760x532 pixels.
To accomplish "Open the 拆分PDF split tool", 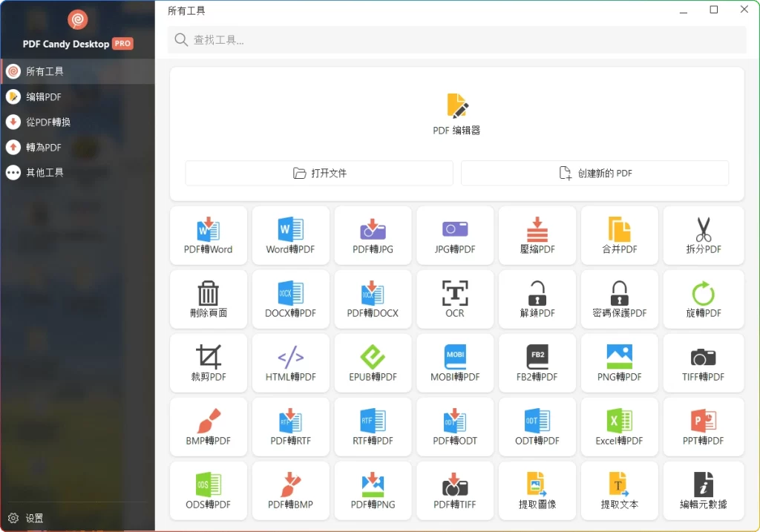I will (x=701, y=235).
